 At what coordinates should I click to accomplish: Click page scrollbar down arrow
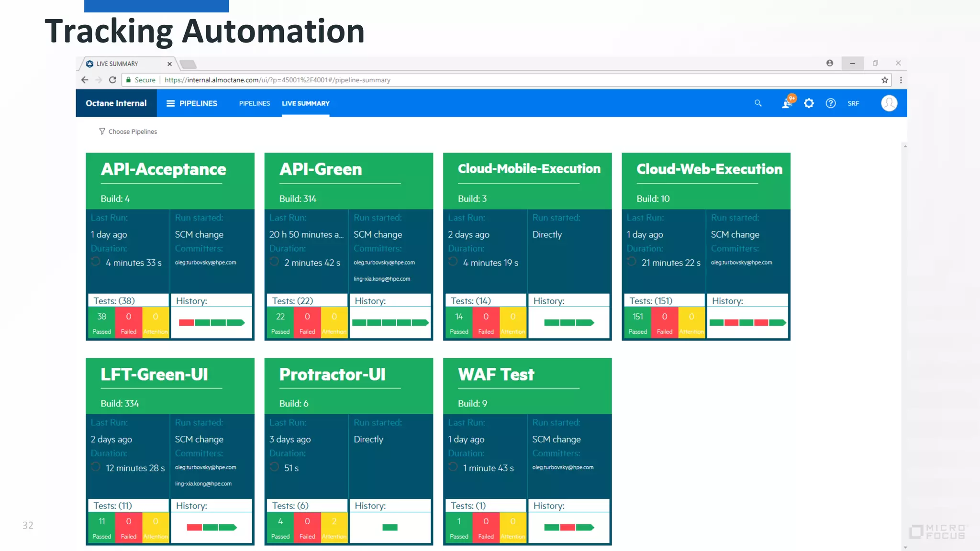point(905,547)
